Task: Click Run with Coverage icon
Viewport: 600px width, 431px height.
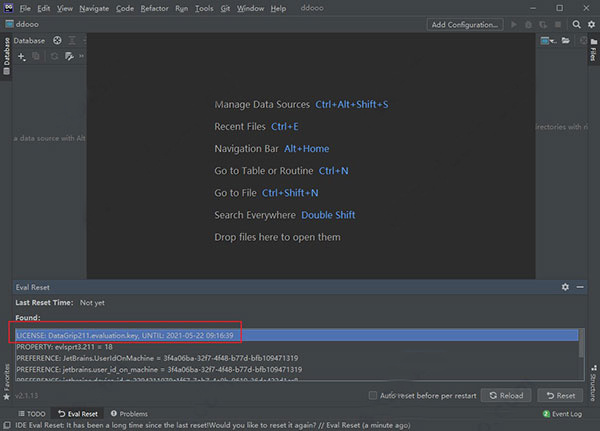Action: click(x=543, y=24)
